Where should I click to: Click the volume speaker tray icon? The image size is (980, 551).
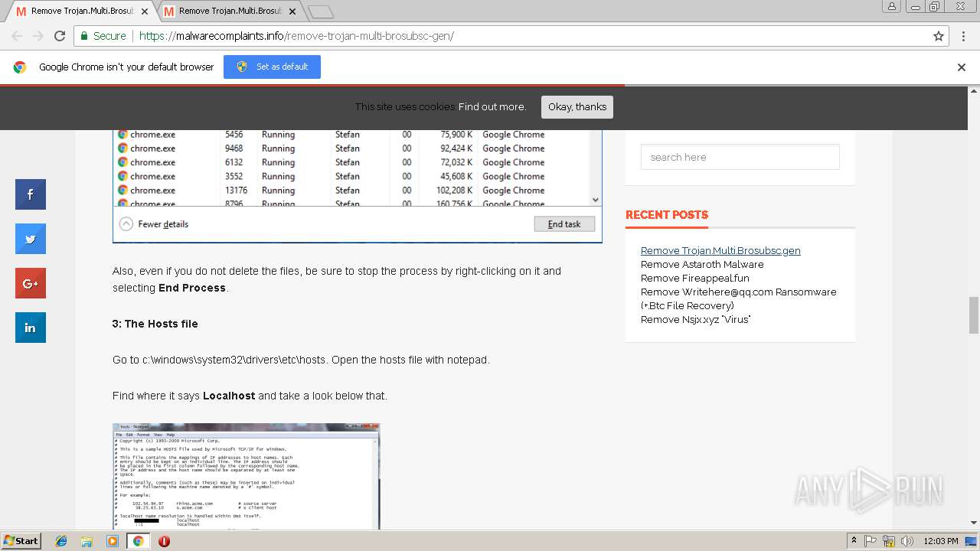[x=907, y=541]
